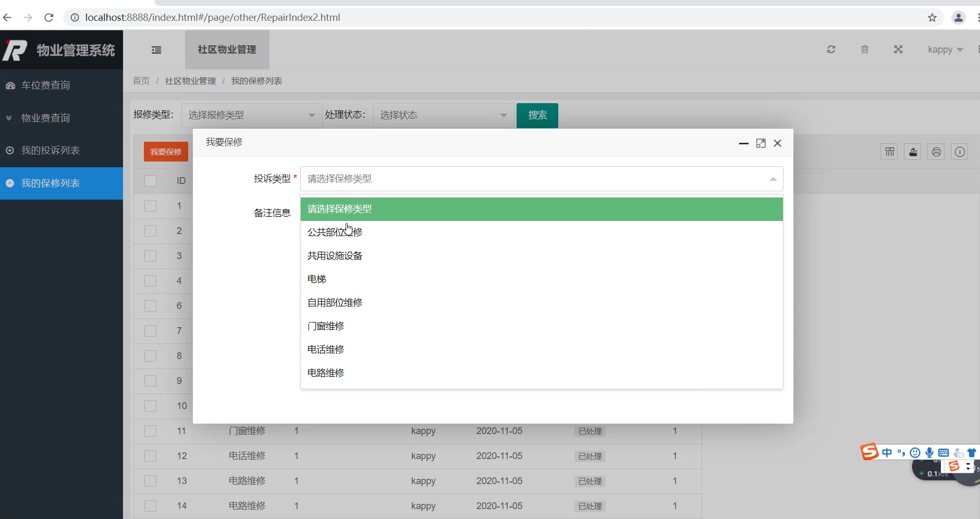Image resolution: width=980 pixels, height=519 pixels.
Task: Open the 选择报修类型 dropdown
Action: pyautogui.click(x=252, y=115)
